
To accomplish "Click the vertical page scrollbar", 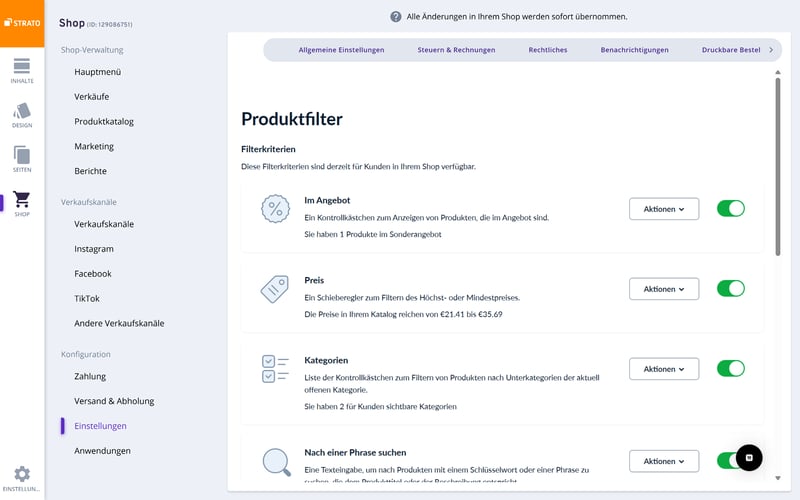I will [777, 170].
